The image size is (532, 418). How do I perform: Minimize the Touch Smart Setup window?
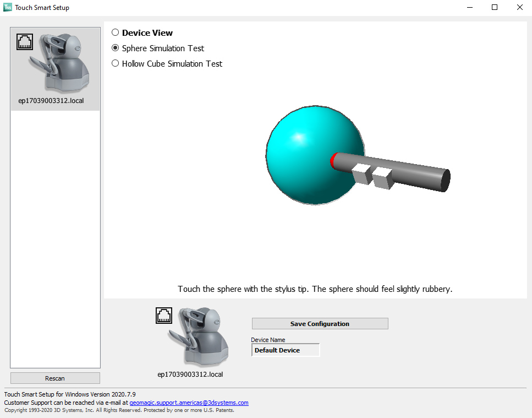[470, 7]
